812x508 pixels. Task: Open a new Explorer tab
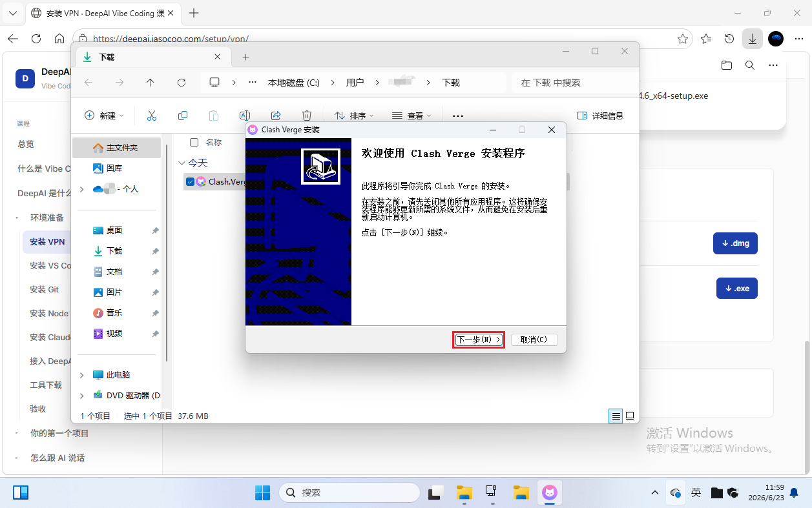pos(245,57)
